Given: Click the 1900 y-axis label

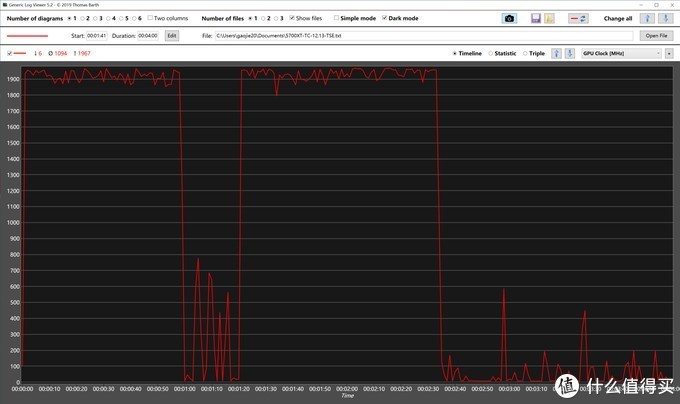Looking at the screenshot, I should [13, 79].
